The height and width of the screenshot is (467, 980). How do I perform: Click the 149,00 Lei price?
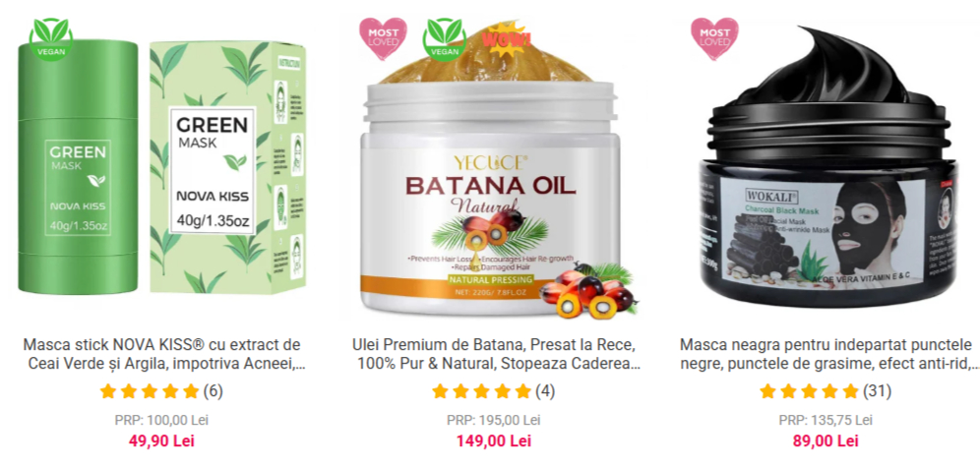point(494,440)
